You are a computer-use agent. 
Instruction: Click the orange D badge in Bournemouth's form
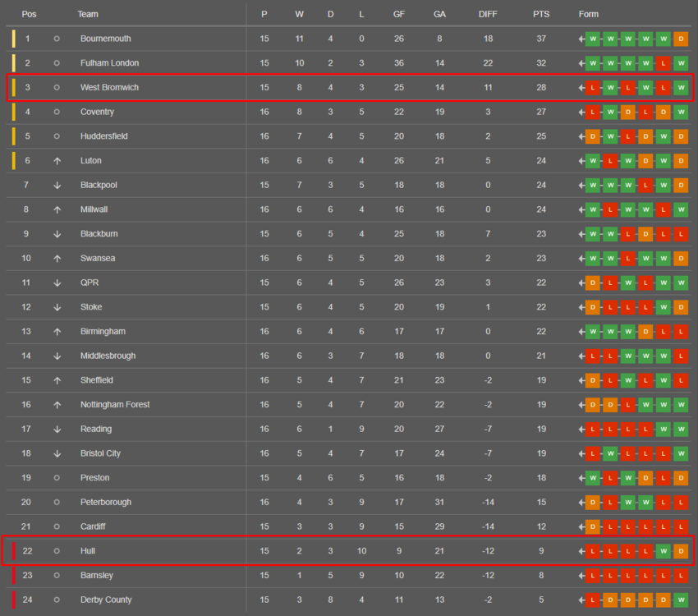coord(681,39)
